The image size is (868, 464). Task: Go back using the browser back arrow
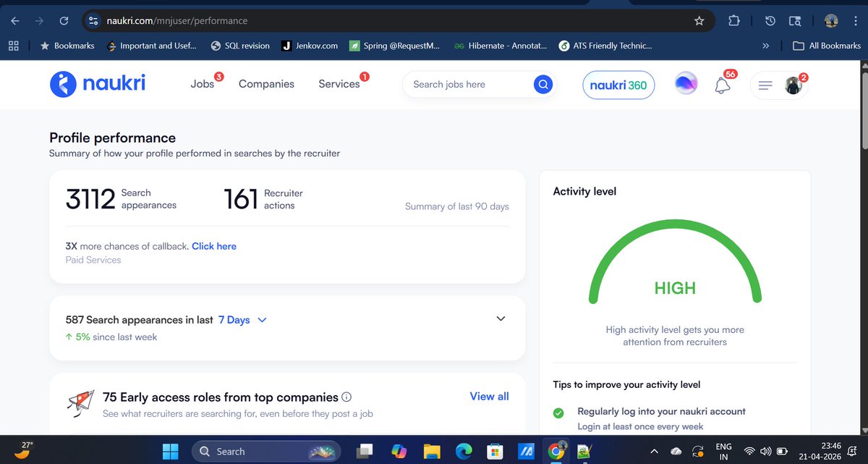coord(15,21)
